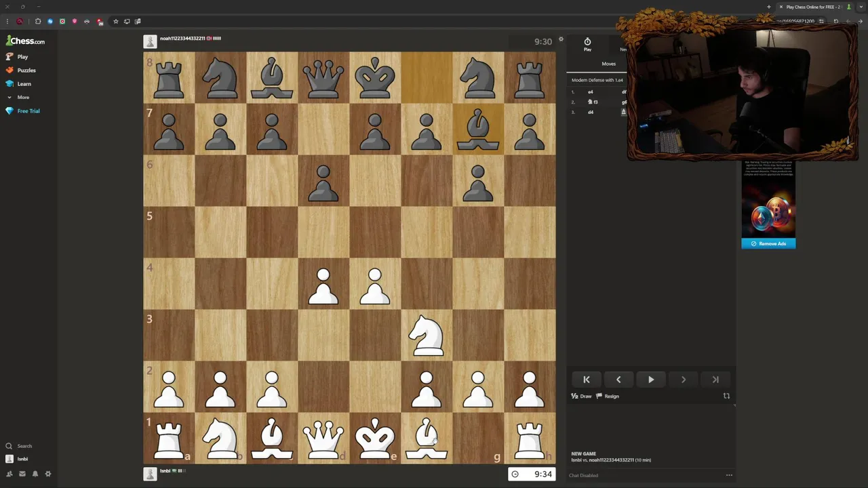Bookmark page with browser star icon
This screenshot has height=488, width=868.
(x=115, y=21)
